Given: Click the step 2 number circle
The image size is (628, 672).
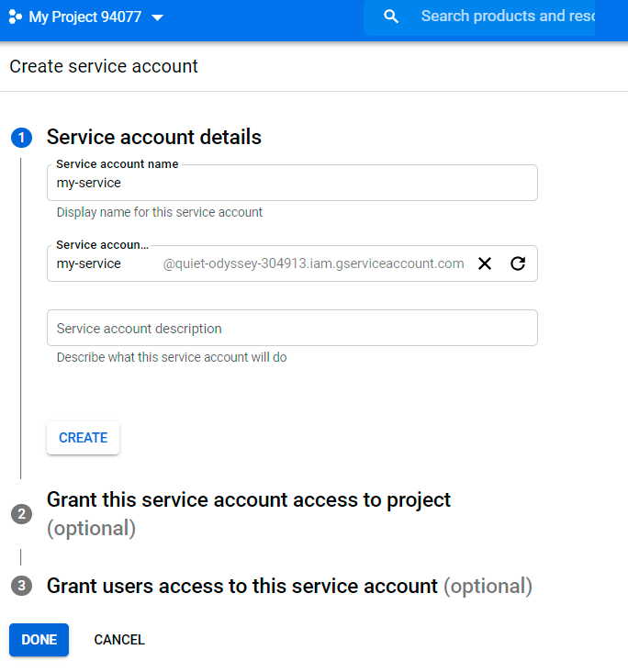Looking at the screenshot, I should 21,514.
